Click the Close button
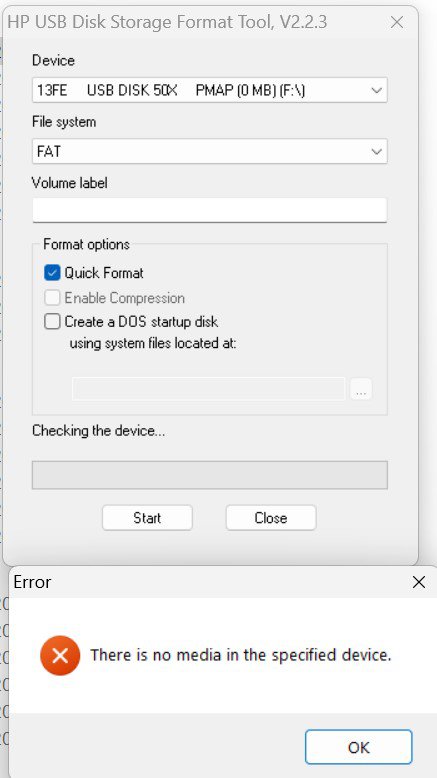Screen dimensions: 437x778 [271, 518]
